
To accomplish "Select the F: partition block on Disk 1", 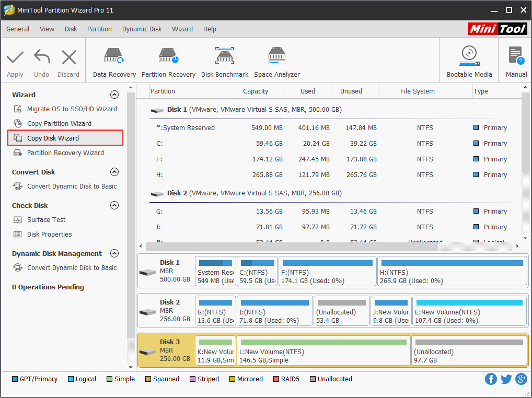I will [x=327, y=272].
